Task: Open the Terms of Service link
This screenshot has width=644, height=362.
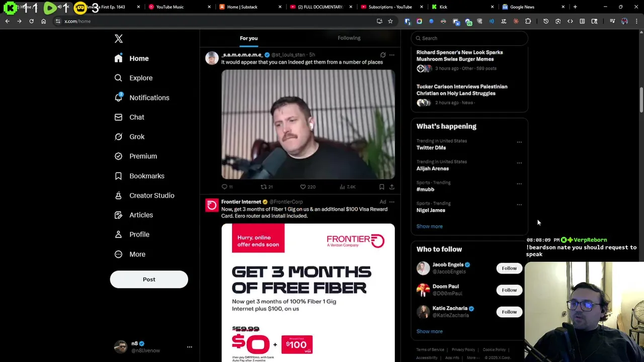Action: tap(430, 350)
